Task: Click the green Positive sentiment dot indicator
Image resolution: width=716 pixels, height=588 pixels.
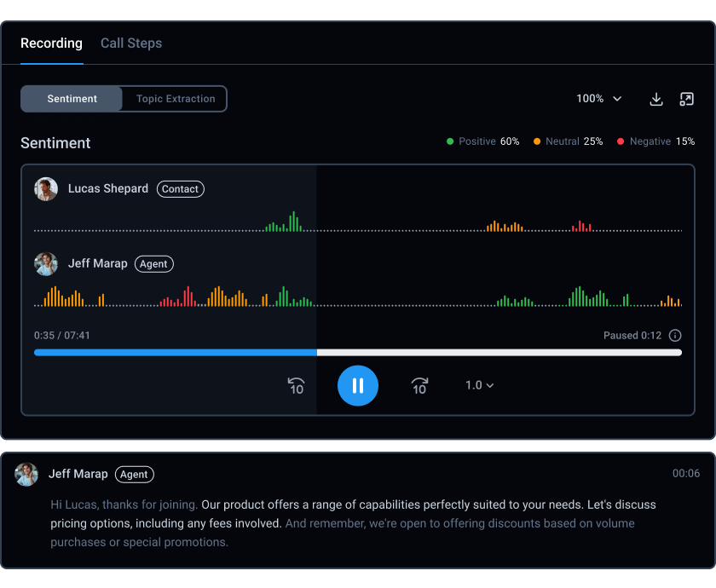Action: [x=448, y=141]
